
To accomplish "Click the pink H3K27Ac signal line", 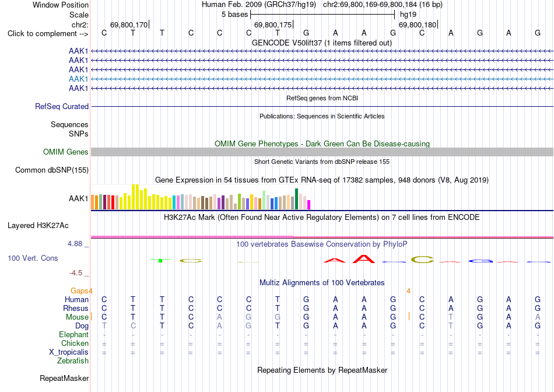I will point(322,237).
